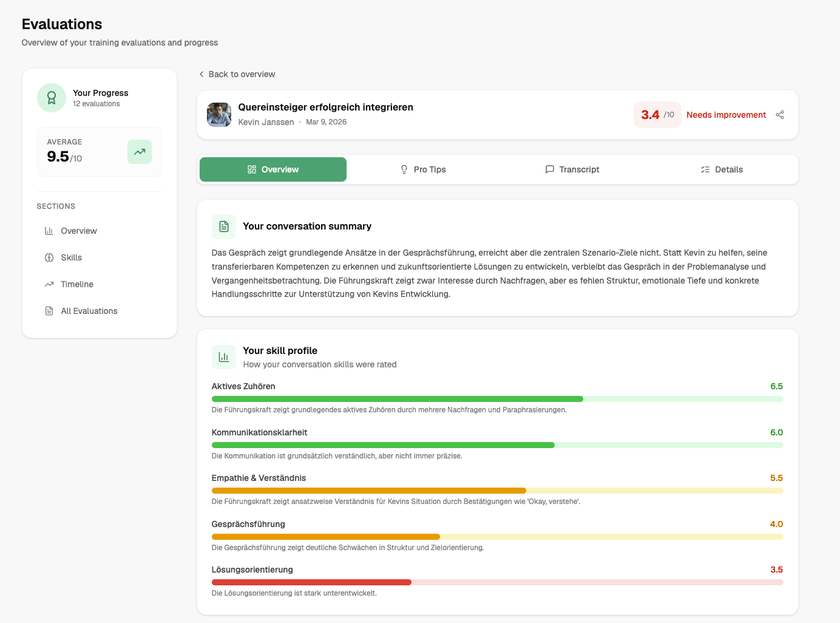Click the Transcript speech bubble icon
Screen dimensions: 840x623
[550, 169]
